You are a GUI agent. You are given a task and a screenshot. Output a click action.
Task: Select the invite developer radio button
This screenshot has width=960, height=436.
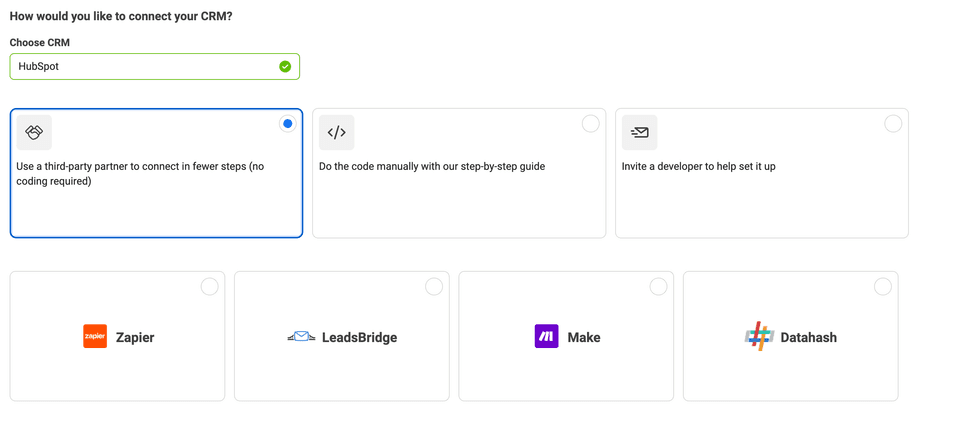893,124
